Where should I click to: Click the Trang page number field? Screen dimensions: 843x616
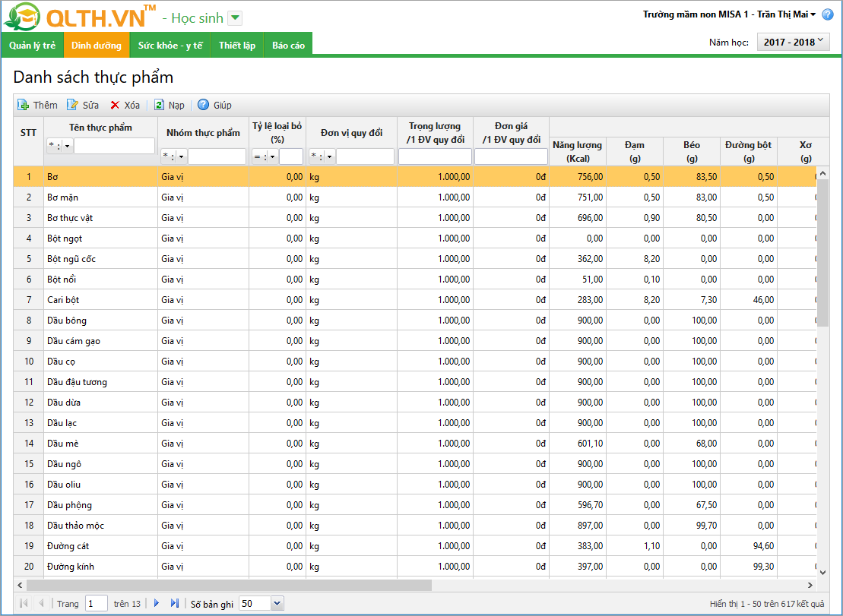click(97, 603)
